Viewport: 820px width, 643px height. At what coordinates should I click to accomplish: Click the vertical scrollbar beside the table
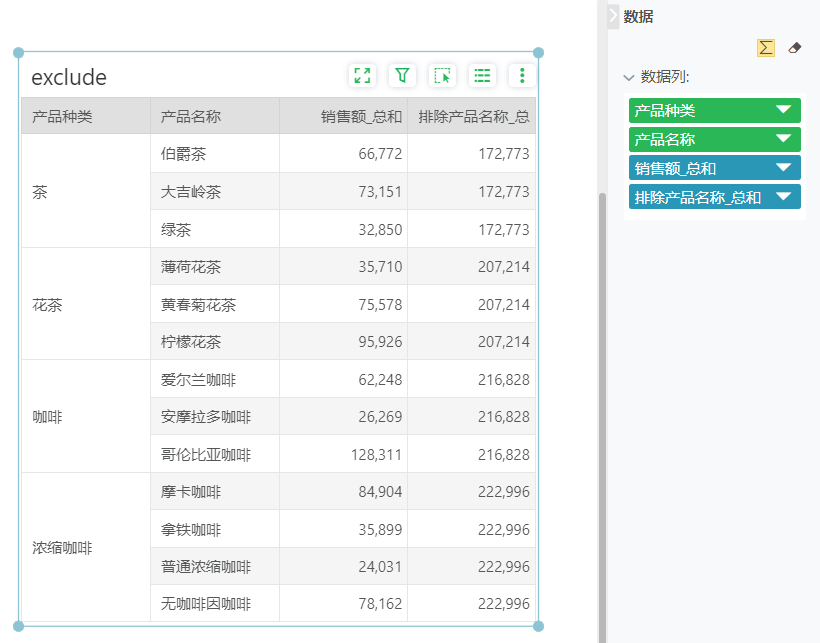(x=602, y=417)
